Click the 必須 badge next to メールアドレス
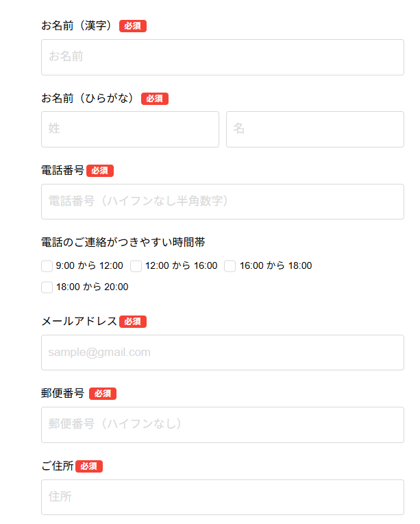420x524 pixels. 132,322
